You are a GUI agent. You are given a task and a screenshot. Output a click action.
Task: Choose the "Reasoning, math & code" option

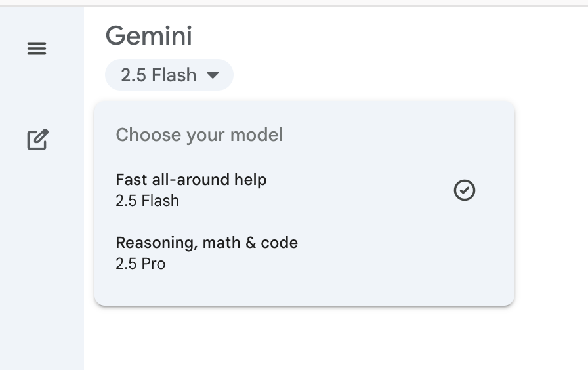pyautogui.click(x=206, y=243)
